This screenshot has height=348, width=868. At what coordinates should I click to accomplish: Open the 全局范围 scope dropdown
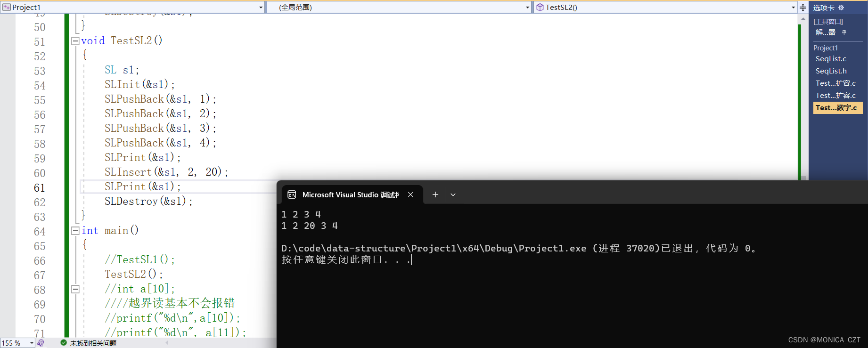coord(527,8)
